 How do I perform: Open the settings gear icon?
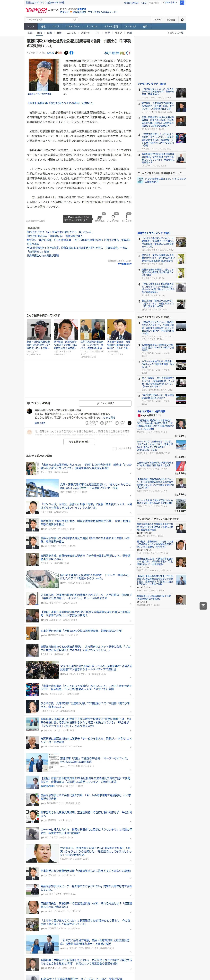(x=182, y=20)
